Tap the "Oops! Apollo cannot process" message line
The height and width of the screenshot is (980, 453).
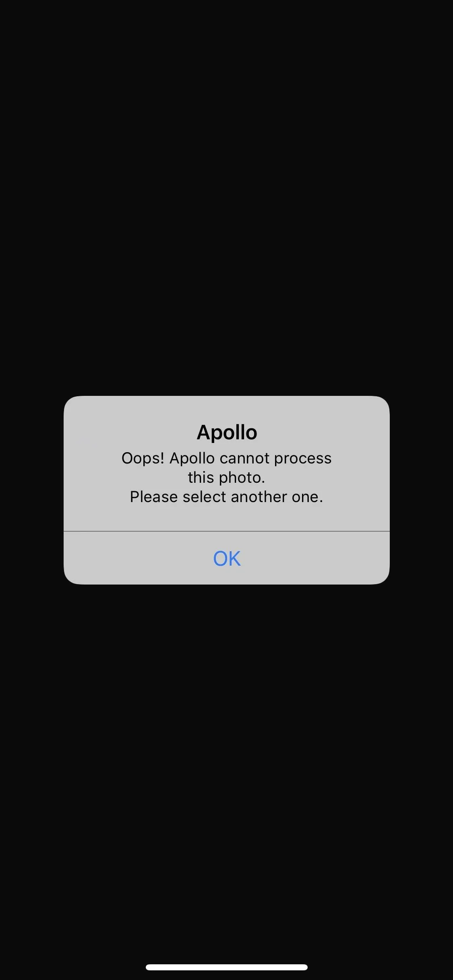(227, 458)
